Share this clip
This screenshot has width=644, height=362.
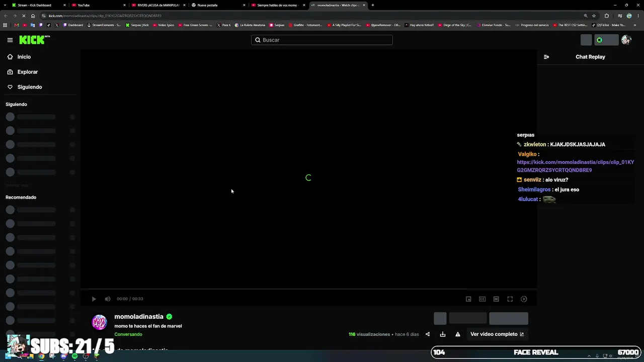pos(428,334)
